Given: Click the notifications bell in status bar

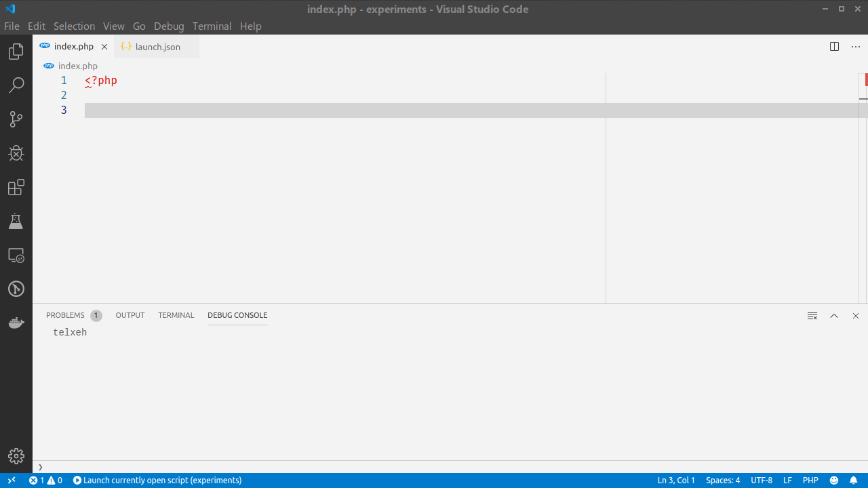Looking at the screenshot, I should tap(854, 480).
